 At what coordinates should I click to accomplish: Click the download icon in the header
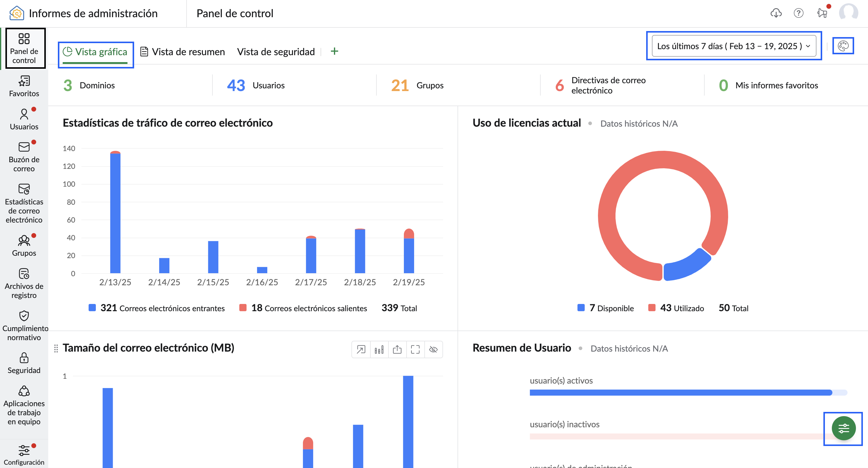[776, 13]
